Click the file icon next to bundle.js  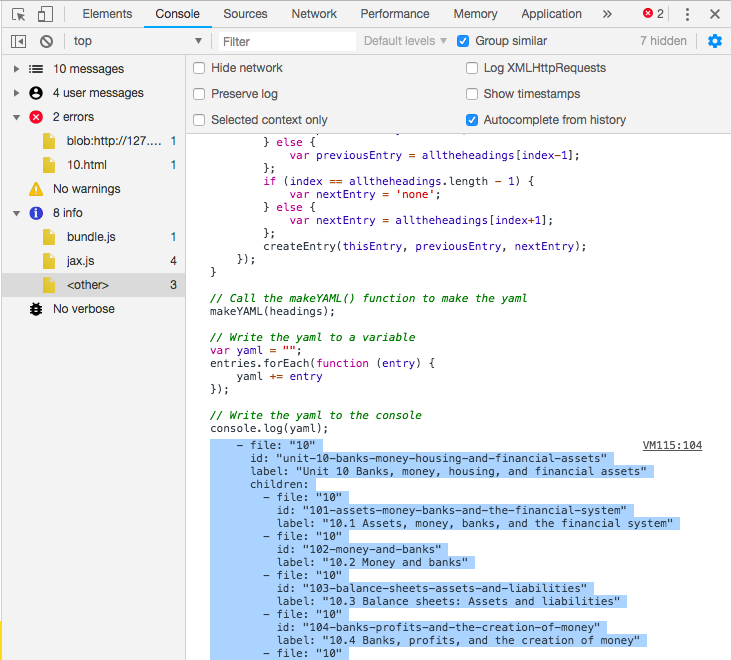click(x=49, y=237)
